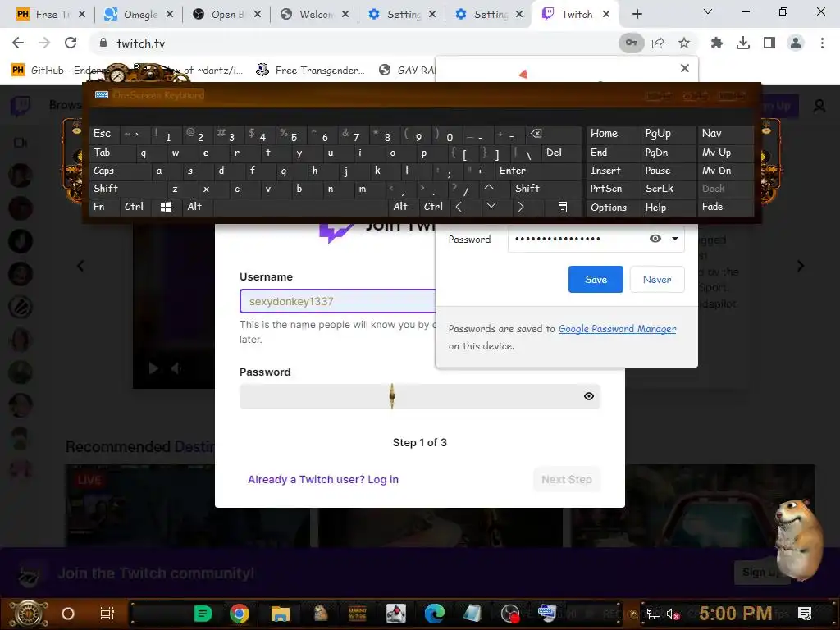Open the Google Password Manager link
This screenshot has height=630, width=840.
pos(617,329)
